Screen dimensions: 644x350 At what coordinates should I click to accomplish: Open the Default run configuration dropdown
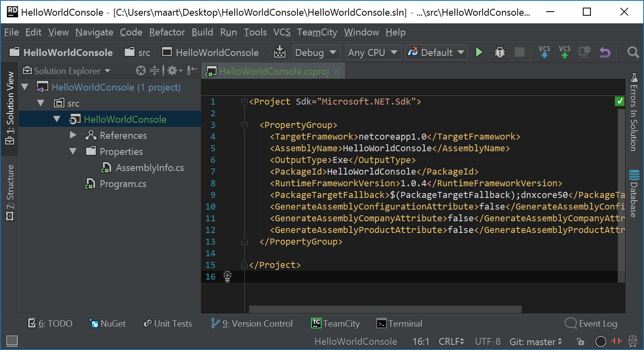(x=436, y=52)
